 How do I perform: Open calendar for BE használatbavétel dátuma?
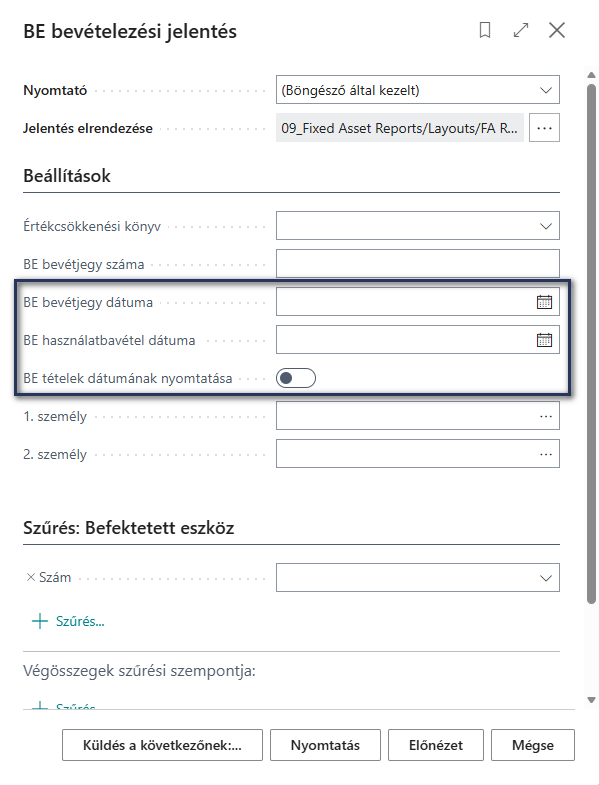click(544, 340)
